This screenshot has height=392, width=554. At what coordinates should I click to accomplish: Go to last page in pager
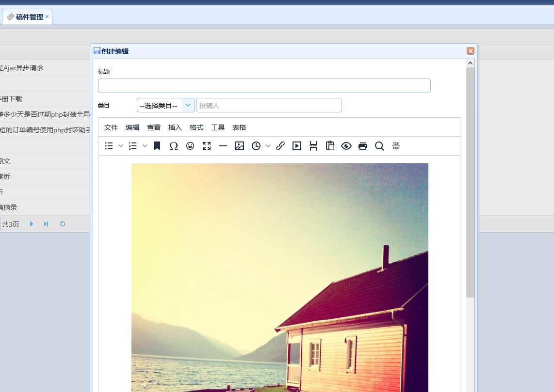[46, 224]
